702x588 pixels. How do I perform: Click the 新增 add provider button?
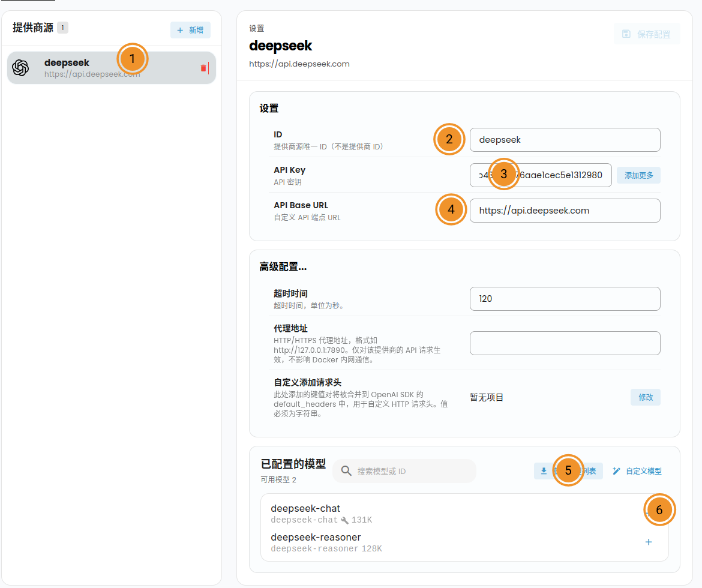pyautogui.click(x=190, y=30)
